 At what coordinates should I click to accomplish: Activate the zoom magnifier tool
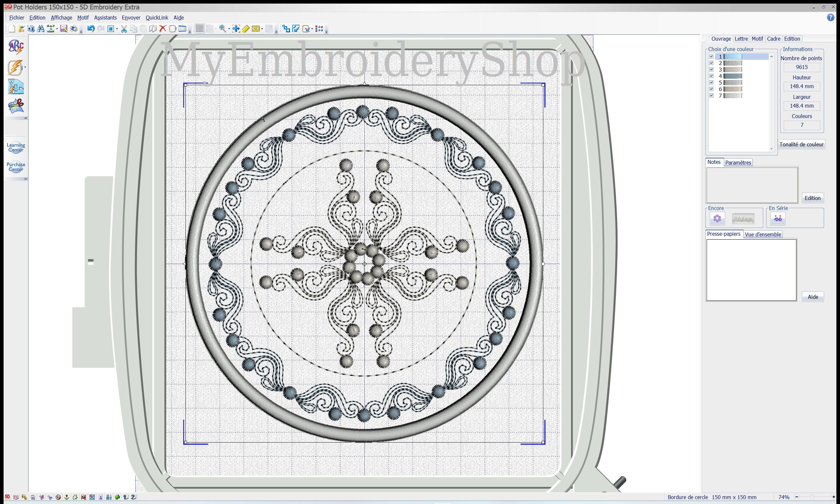[223, 29]
